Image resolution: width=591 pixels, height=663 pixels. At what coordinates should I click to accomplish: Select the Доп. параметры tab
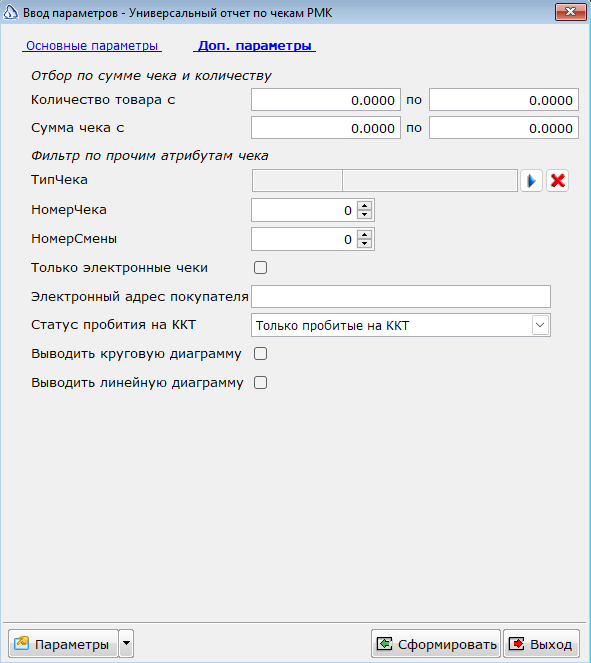coord(254,46)
